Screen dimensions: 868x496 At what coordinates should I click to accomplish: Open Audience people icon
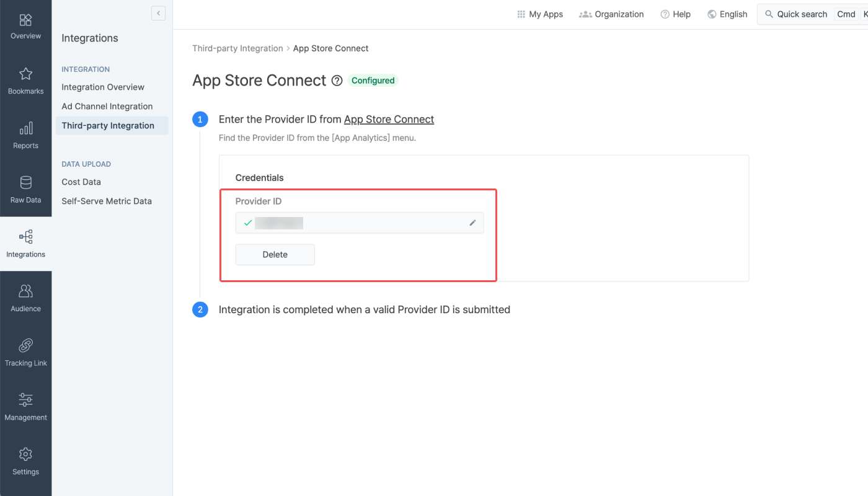point(25,291)
